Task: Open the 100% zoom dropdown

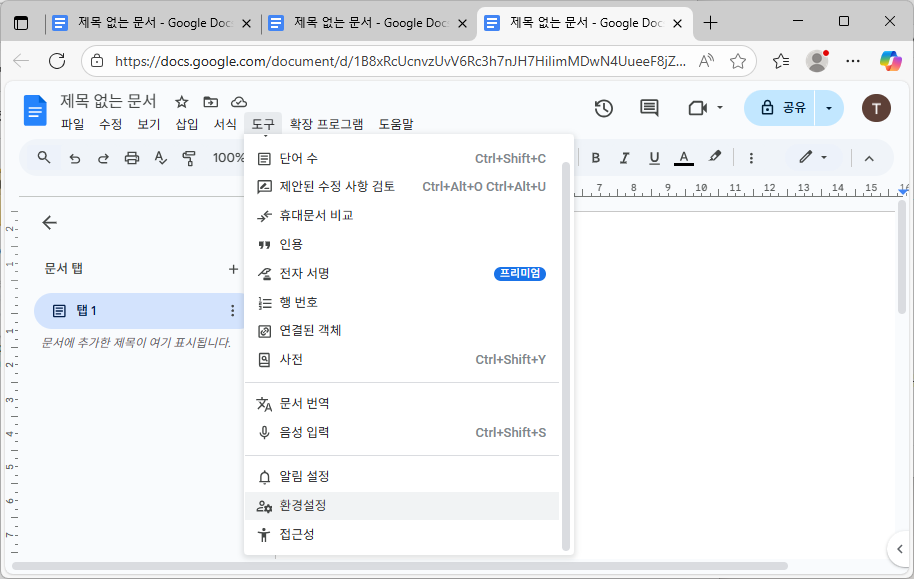Action: [x=228, y=157]
